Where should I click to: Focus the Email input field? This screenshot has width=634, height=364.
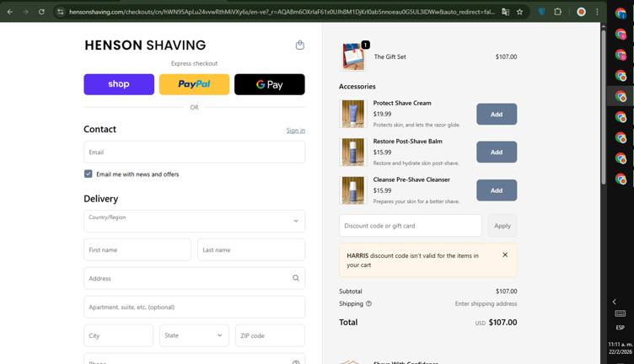(x=194, y=152)
